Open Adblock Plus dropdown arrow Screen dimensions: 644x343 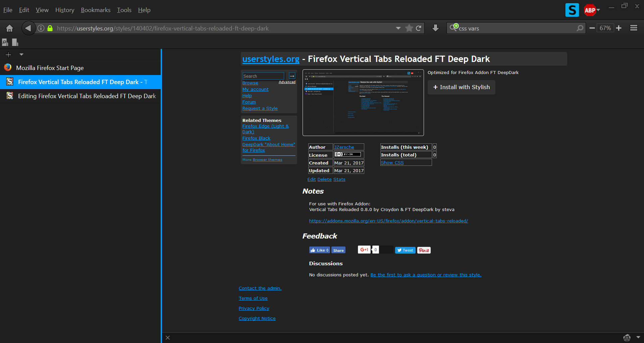pos(598,10)
